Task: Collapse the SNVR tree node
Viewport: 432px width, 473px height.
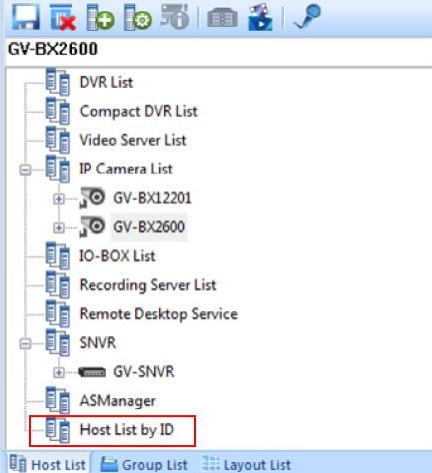Action: click(25, 344)
